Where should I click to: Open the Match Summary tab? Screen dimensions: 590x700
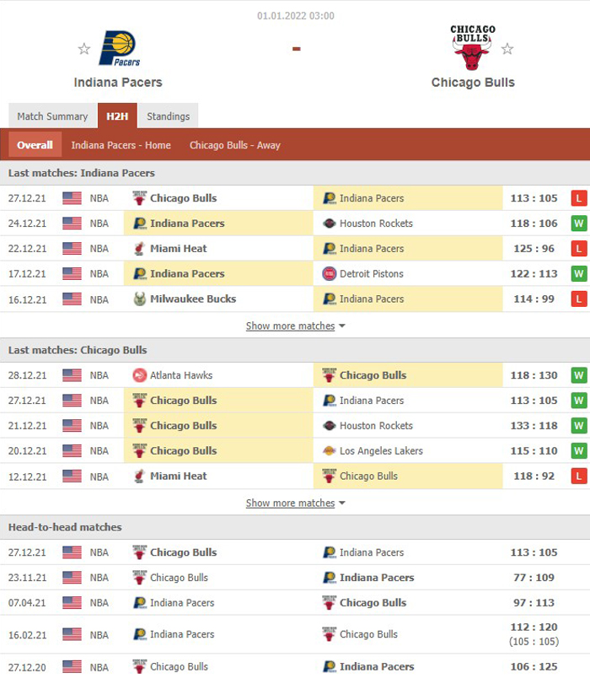point(52,116)
